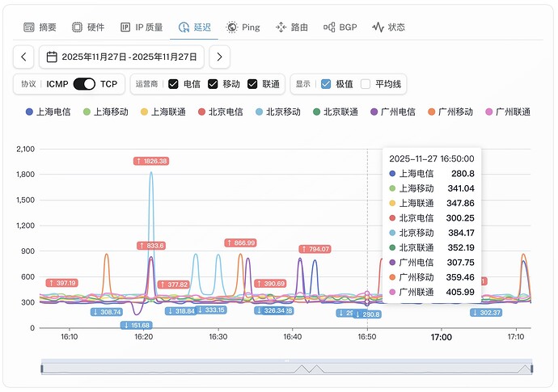
Task: Enable the 平均线 average line checkbox
Action: point(366,84)
